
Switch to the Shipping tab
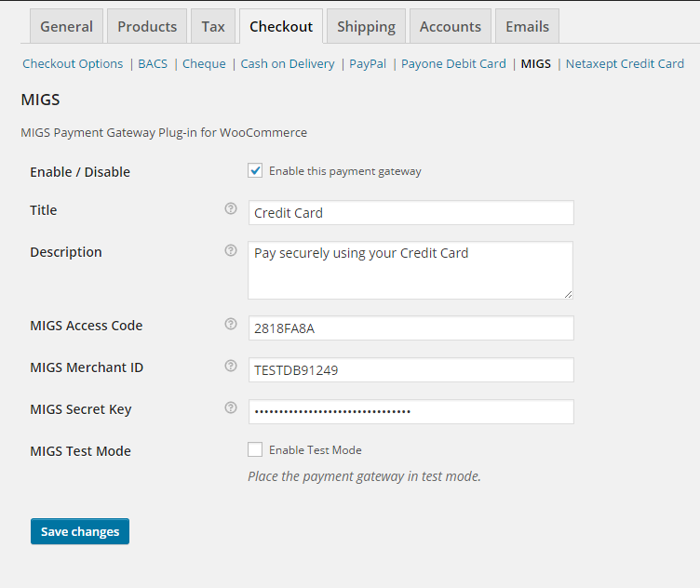[x=366, y=26]
